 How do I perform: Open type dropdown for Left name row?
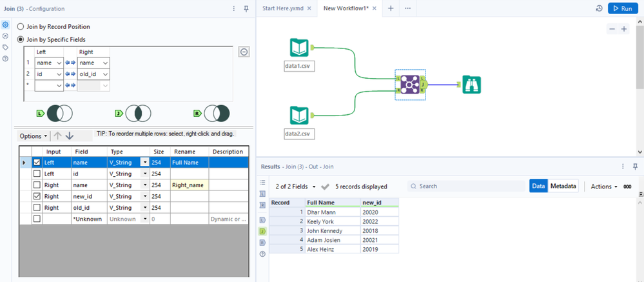(x=144, y=163)
